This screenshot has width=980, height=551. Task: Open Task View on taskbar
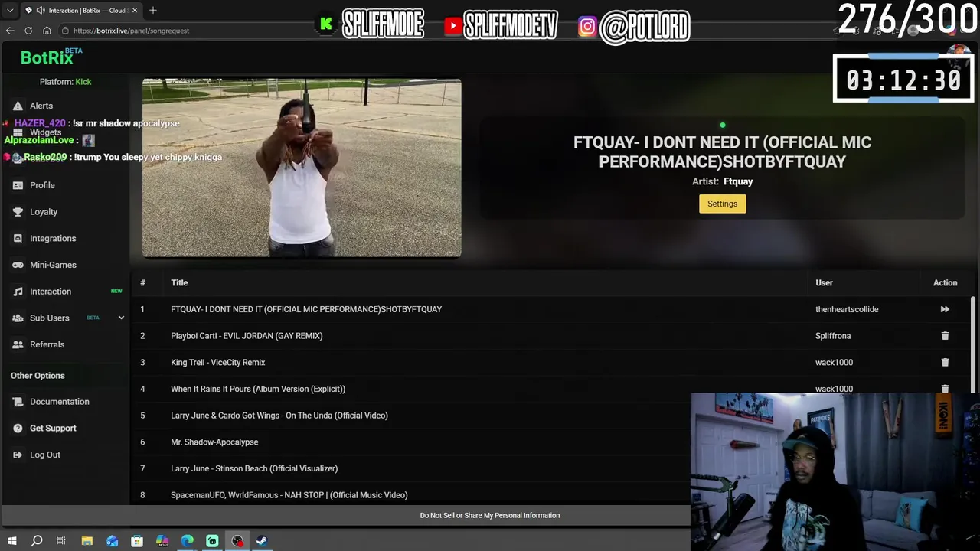pos(61,541)
